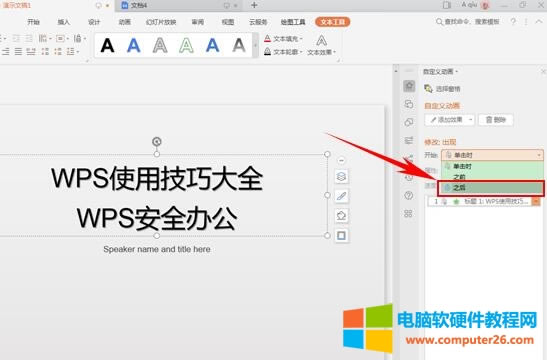Open the 文本填充 text fill color picker
547x360 pixels.
(x=283, y=39)
